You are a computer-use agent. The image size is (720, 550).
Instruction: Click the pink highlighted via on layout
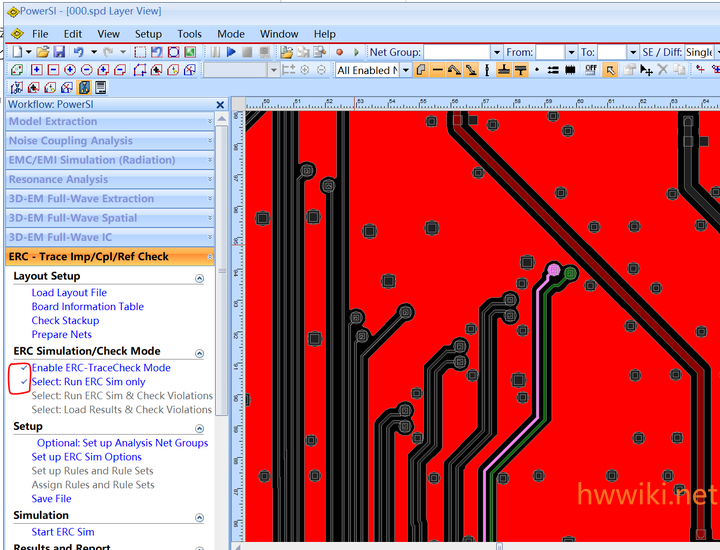[554, 270]
